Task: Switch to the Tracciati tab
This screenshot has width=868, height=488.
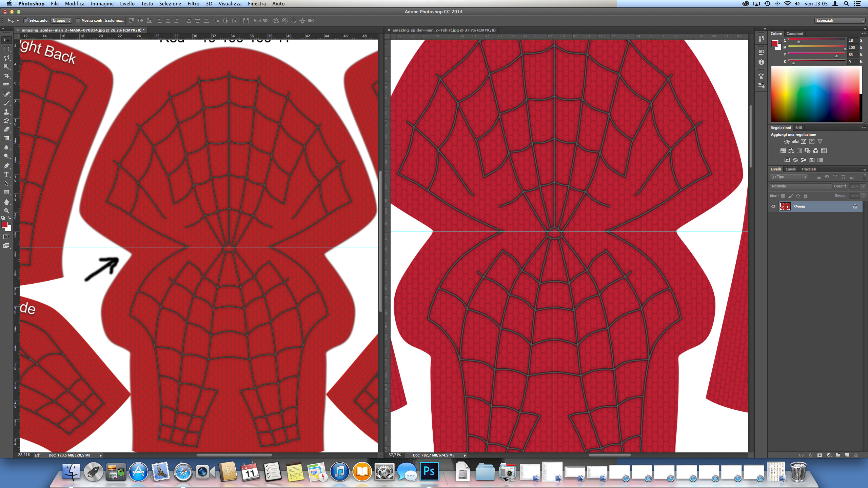Action: coord(809,169)
